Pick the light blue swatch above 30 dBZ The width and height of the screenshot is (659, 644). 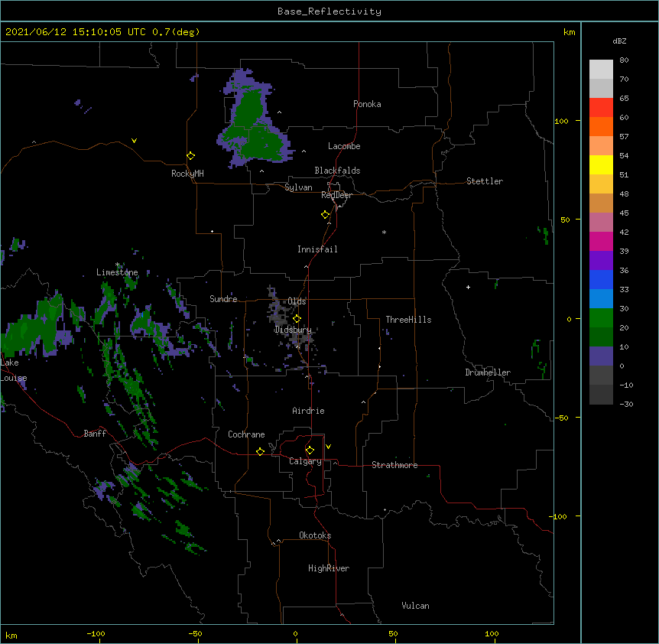pos(601,298)
